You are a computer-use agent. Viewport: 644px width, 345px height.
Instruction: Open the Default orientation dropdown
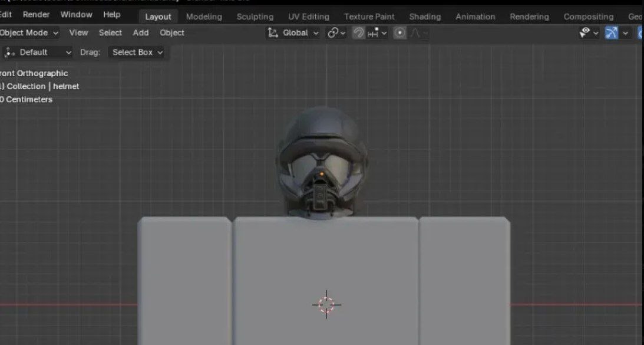pos(38,52)
